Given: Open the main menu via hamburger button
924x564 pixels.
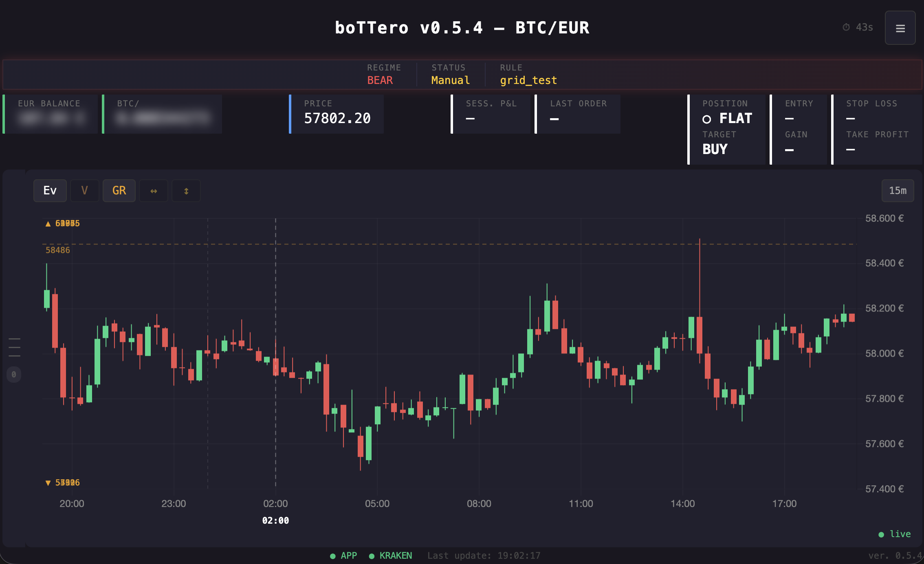Looking at the screenshot, I should click(900, 28).
